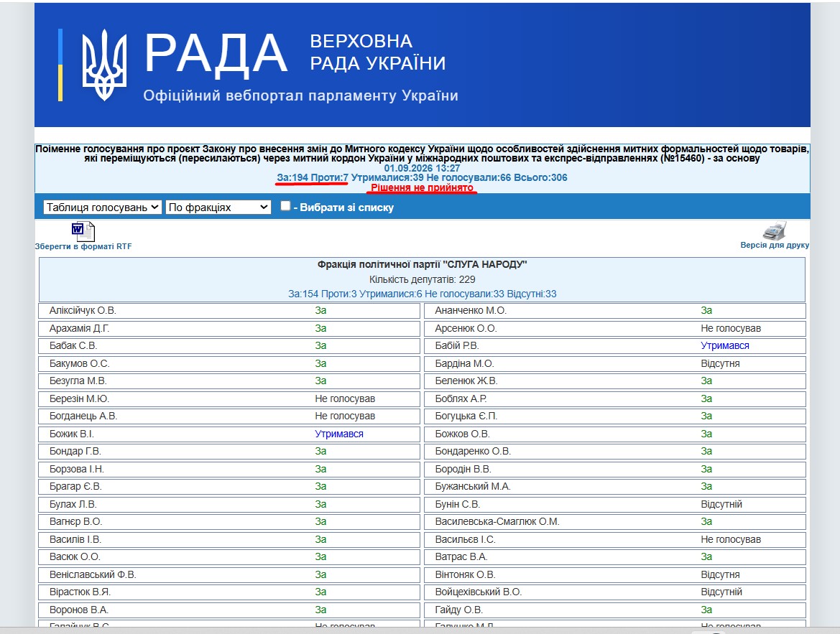Select deputy 'Воронов В.А.'
Screen dimensions: 840x634
pyautogui.click(x=79, y=610)
